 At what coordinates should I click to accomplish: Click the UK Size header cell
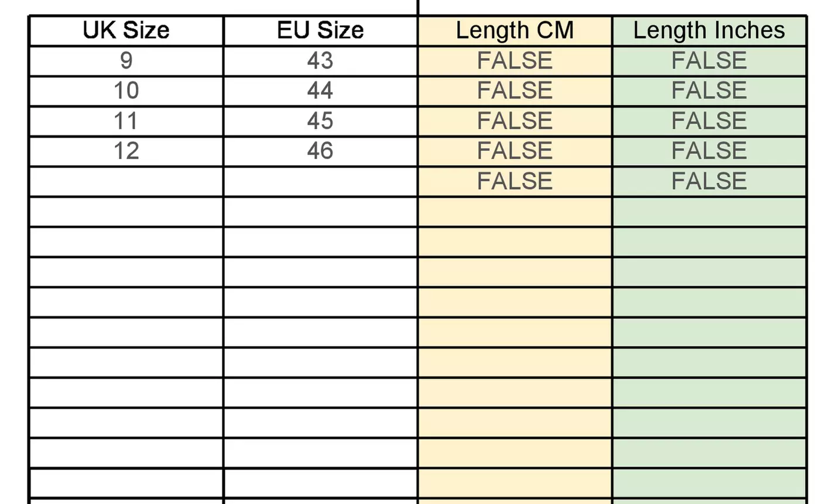(x=126, y=30)
